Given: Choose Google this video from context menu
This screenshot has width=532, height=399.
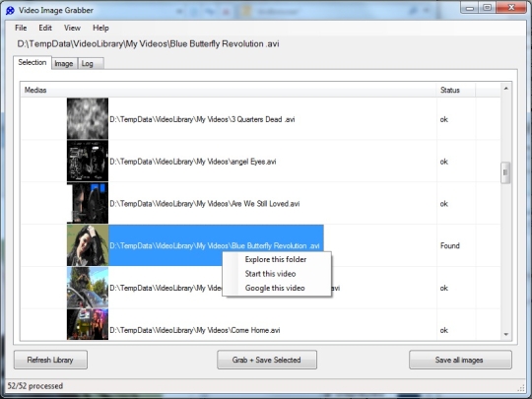Looking at the screenshot, I should (275, 288).
